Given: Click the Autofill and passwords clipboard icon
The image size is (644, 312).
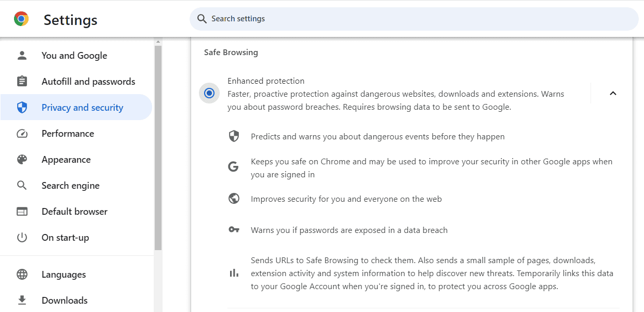Looking at the screenshot, I should click(x=22, y=81).
